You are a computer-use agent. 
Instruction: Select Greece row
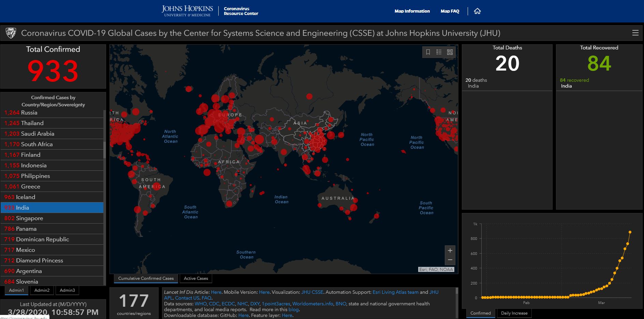point(52,186)
